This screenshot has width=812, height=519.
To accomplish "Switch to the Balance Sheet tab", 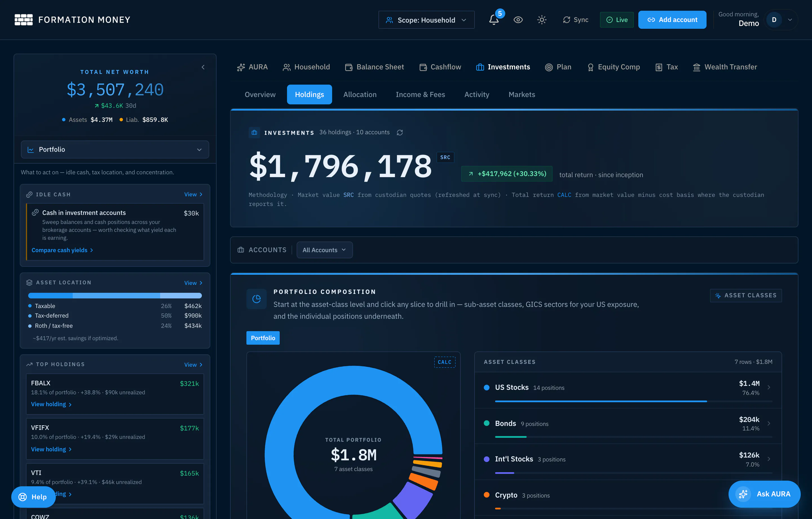I will 374,67.
